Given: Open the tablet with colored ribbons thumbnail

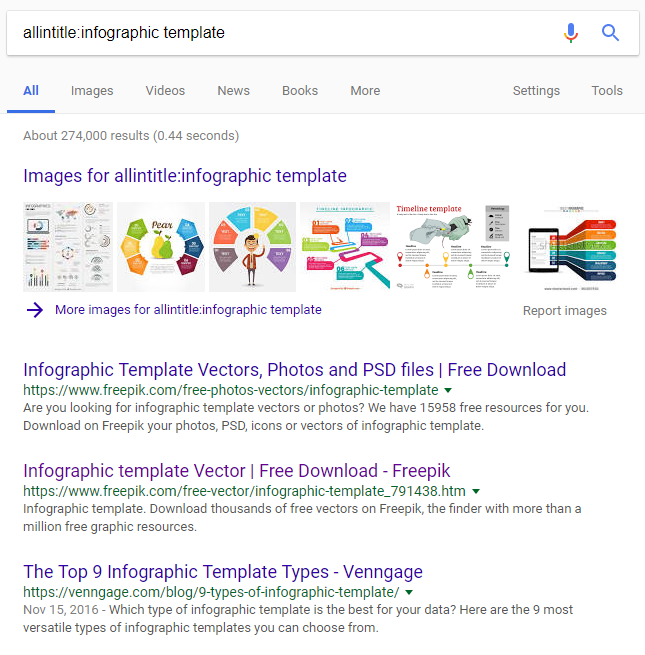Looking at the screenshot, I should [x=572, y=247].
